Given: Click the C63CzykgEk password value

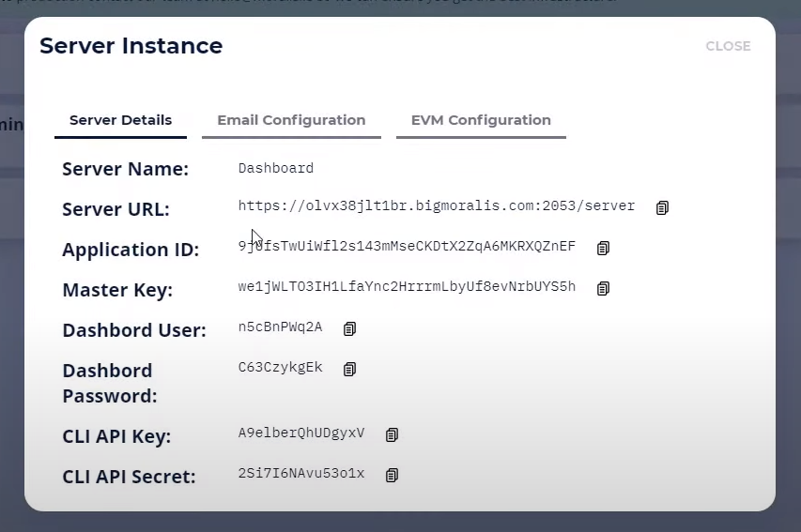Looking at the screenshot, I should pyautogui.click(x=280, y=367).
